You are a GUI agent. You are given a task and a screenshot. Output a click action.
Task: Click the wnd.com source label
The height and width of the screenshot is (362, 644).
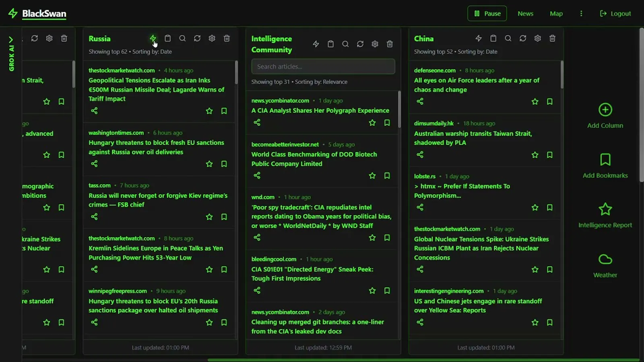click(x=263, y=197)
